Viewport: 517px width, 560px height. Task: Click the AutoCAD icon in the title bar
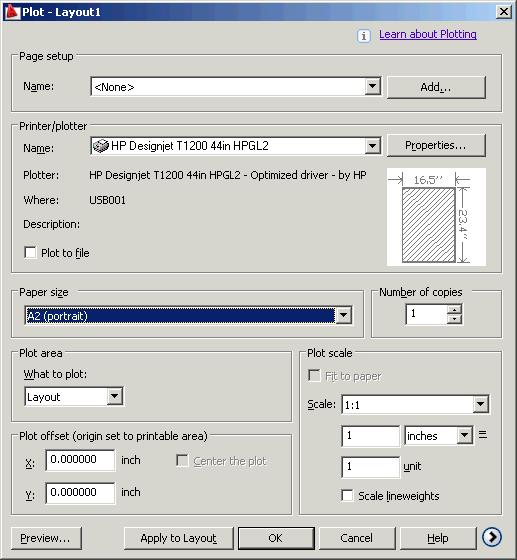tap(12, 12)
